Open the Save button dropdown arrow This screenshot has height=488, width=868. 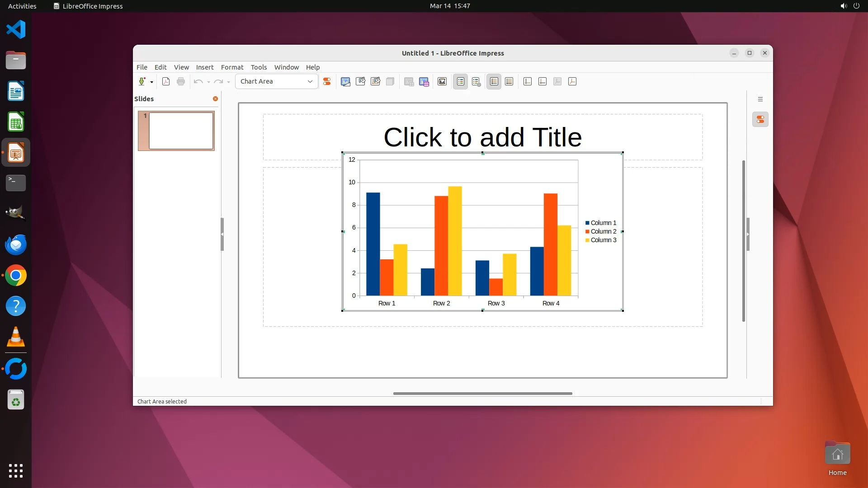(x=151, y=82)
